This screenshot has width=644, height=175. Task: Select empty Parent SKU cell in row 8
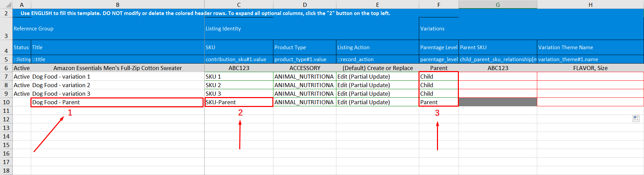498,85
